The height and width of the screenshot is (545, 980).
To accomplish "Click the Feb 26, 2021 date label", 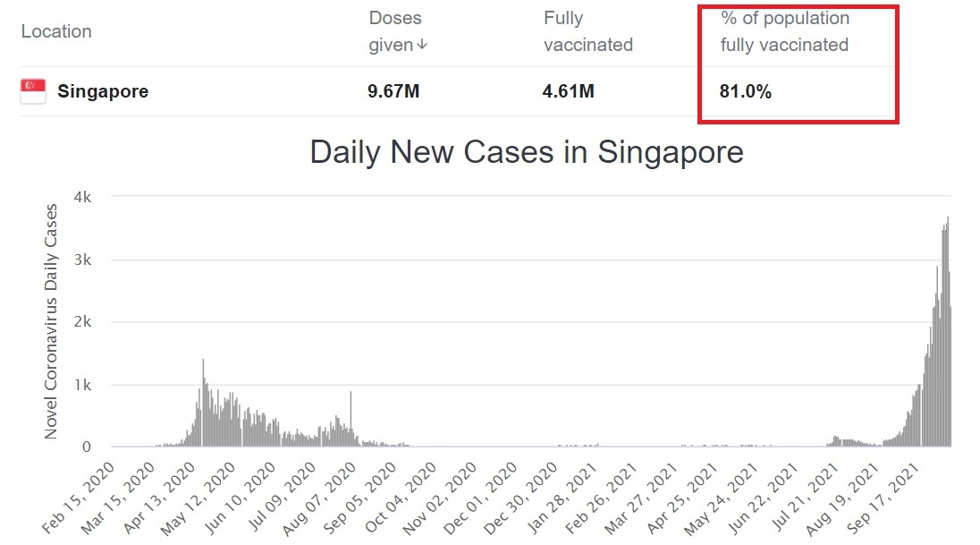I will [x=601, y=498].
